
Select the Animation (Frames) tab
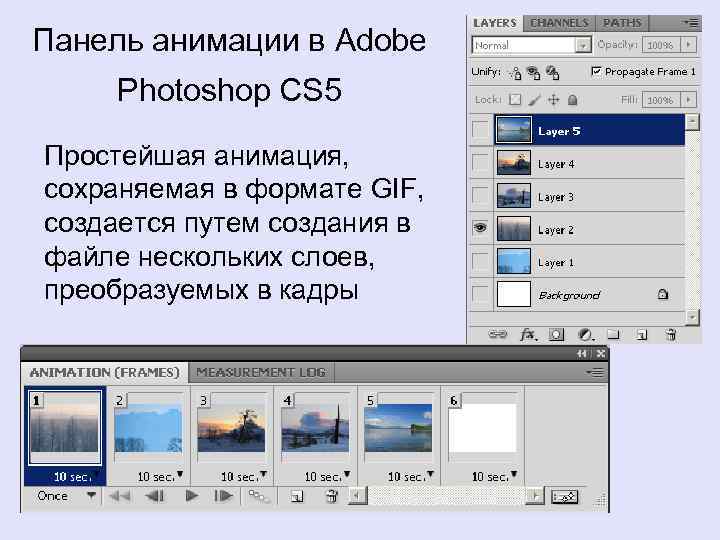tap(105, 372)
